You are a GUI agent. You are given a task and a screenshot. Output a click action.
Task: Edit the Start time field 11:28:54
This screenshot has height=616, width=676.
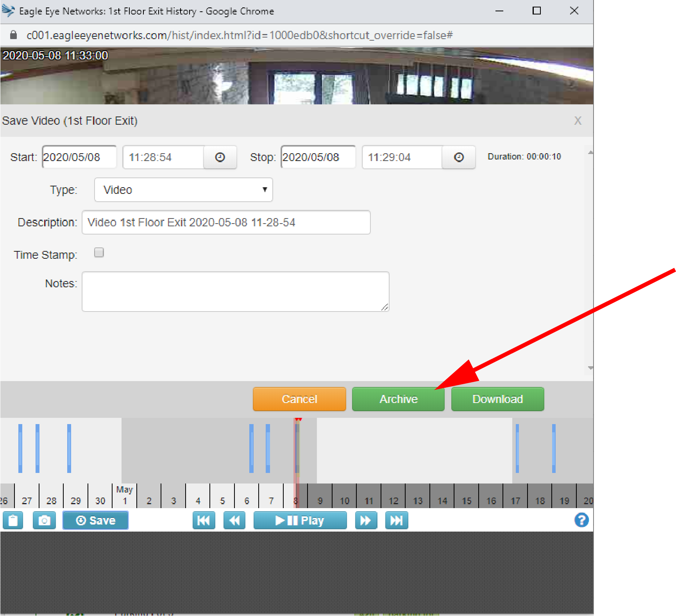[164, 157]
